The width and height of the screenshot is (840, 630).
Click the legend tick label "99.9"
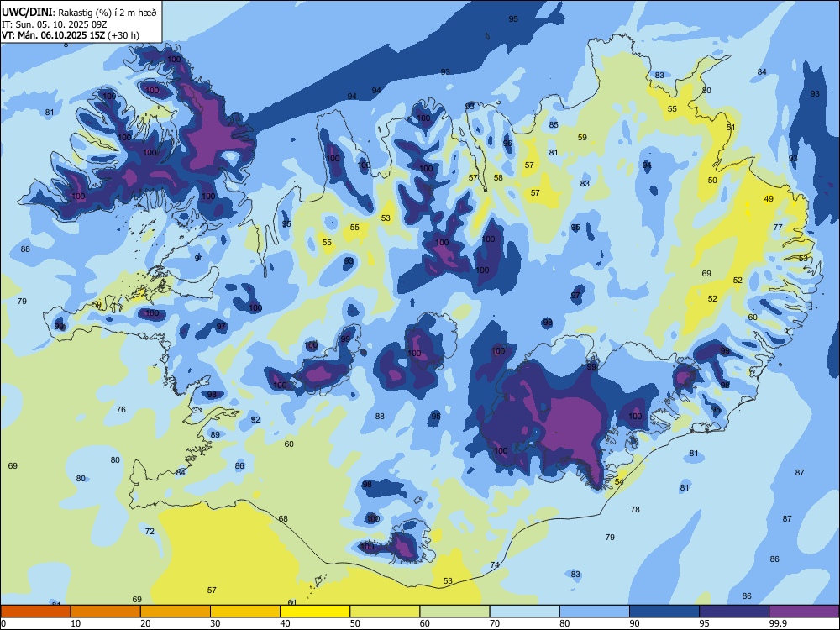pos(778,623)
